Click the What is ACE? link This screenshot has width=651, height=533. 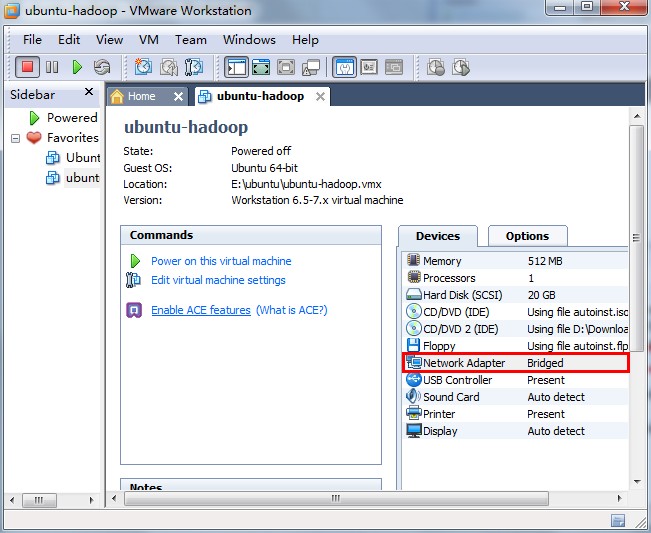[291, 310]
